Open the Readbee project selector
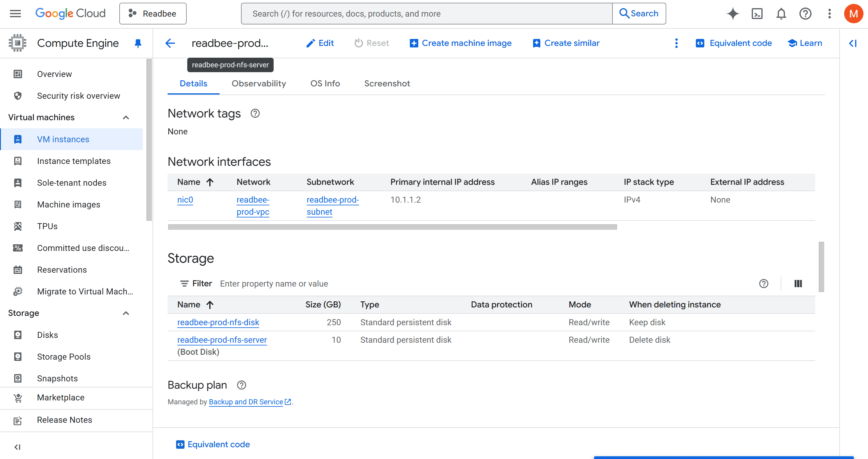Viewport: 868px width, 459px height. (x=153, y=14)
